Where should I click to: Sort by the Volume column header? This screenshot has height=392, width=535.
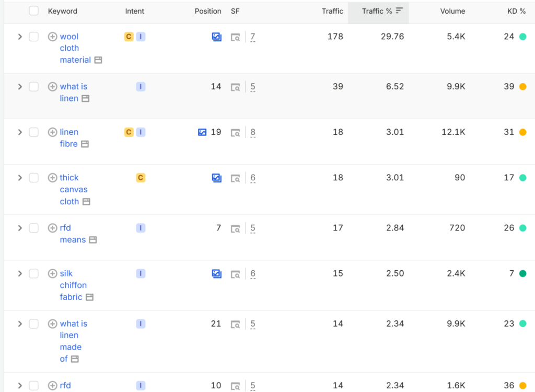click(x=452, y=11)
